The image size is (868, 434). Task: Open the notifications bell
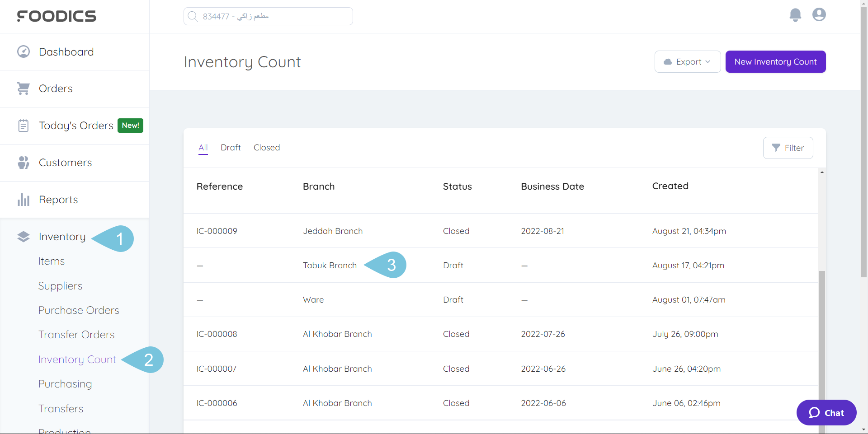click(x=795, y=15)
